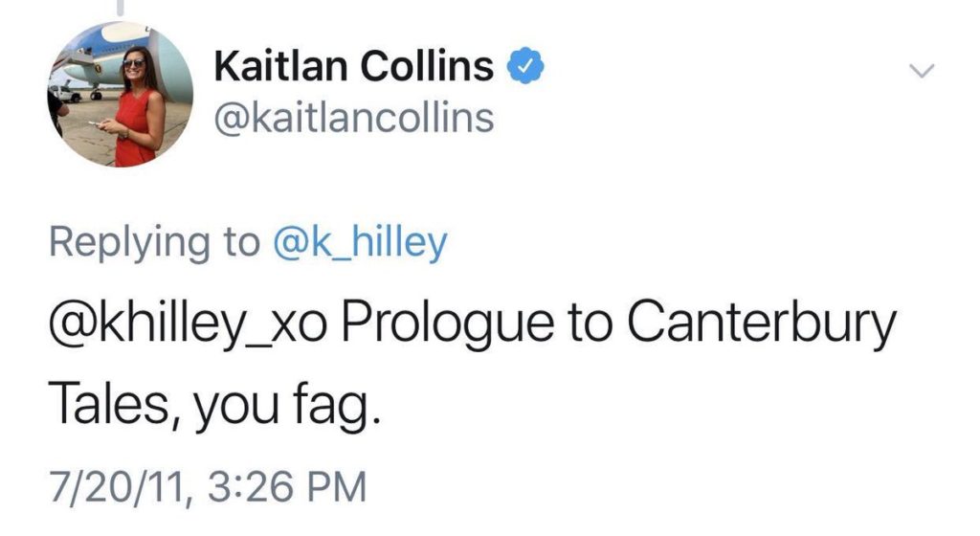Click the blue verified checkmark badge
Viewport: 980px width, 536px height.
click(525, 65)
